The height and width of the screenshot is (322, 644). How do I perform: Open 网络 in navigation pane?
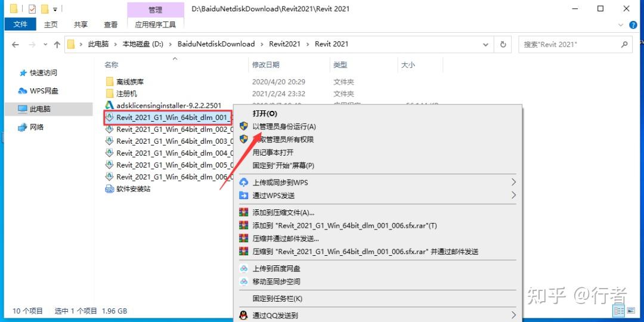tap(31, 128)
